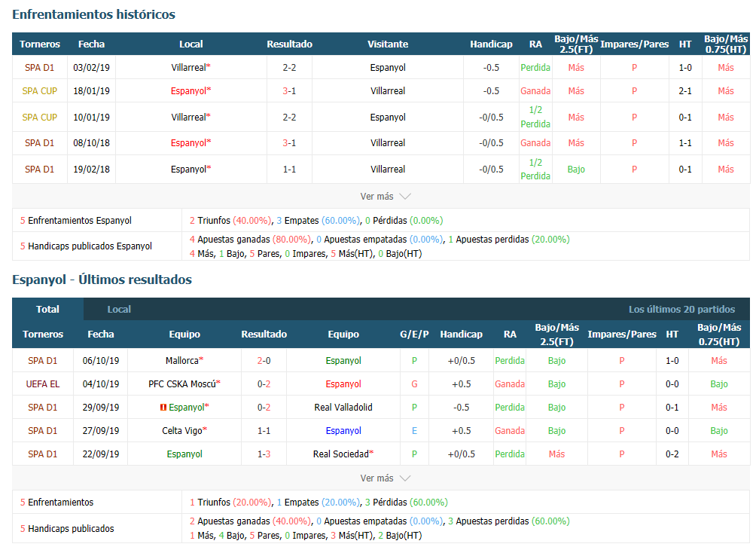Switch to the Total tab

pyautogui.click(x=47, y=309)
